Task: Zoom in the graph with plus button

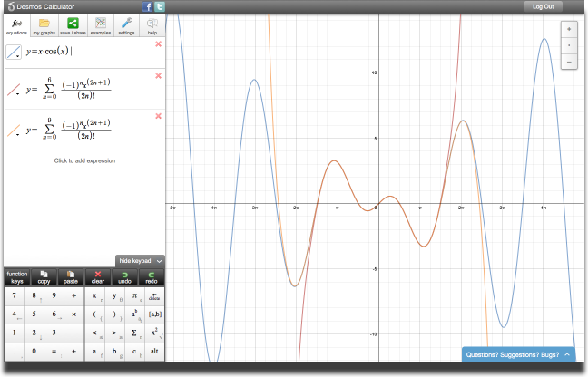Action: pyautogui.click(x=569, y=29)
